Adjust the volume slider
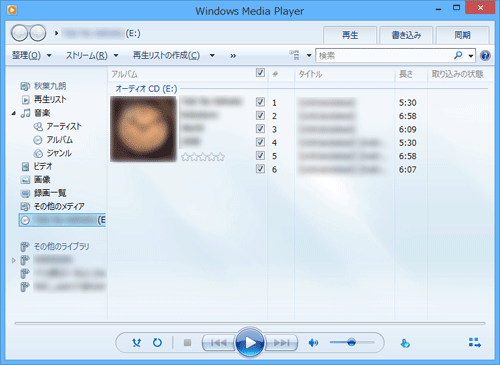500x365 pixels. 352,342
